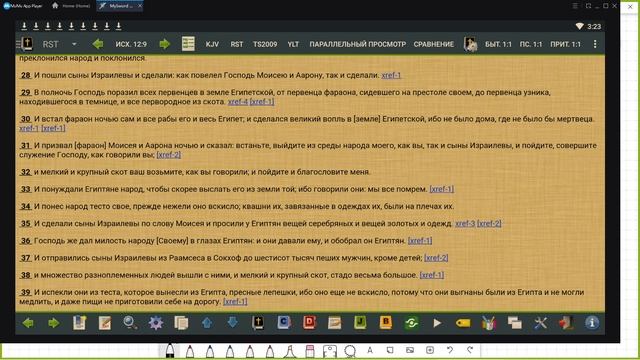The image size is (640, 360).
Task: Click the redo arrow in whiteboard toolbar
Action: click(470, 350)
